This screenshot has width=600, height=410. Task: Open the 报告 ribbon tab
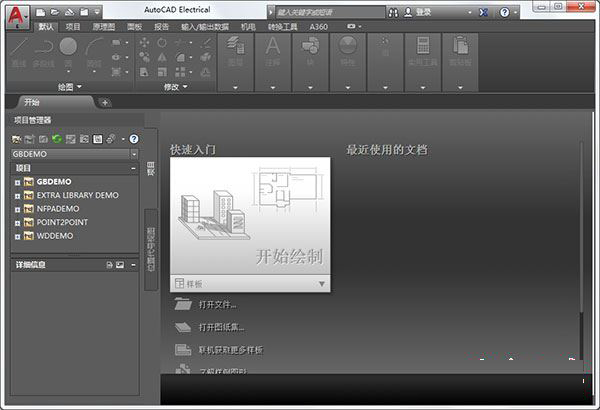point(161,26)
